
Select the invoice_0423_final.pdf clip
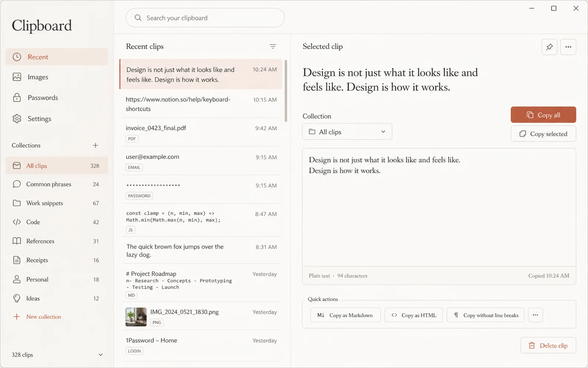[x=201, y=132]
